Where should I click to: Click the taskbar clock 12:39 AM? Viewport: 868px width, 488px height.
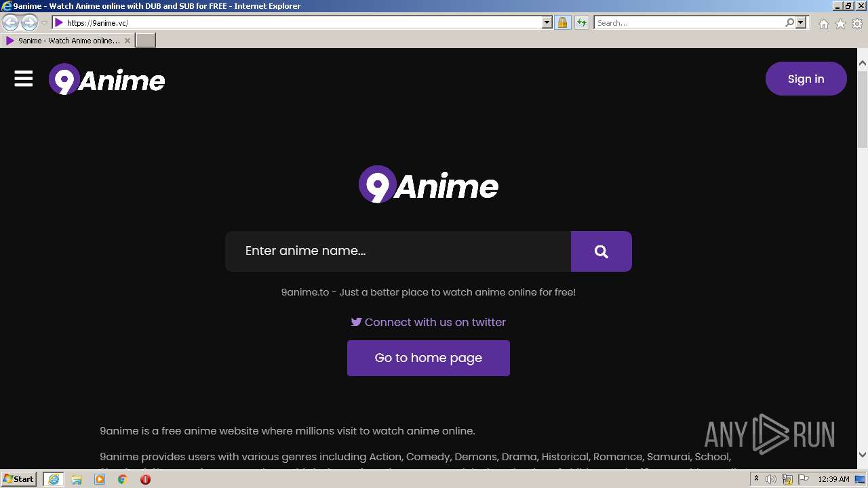click(x=834, y=479)
